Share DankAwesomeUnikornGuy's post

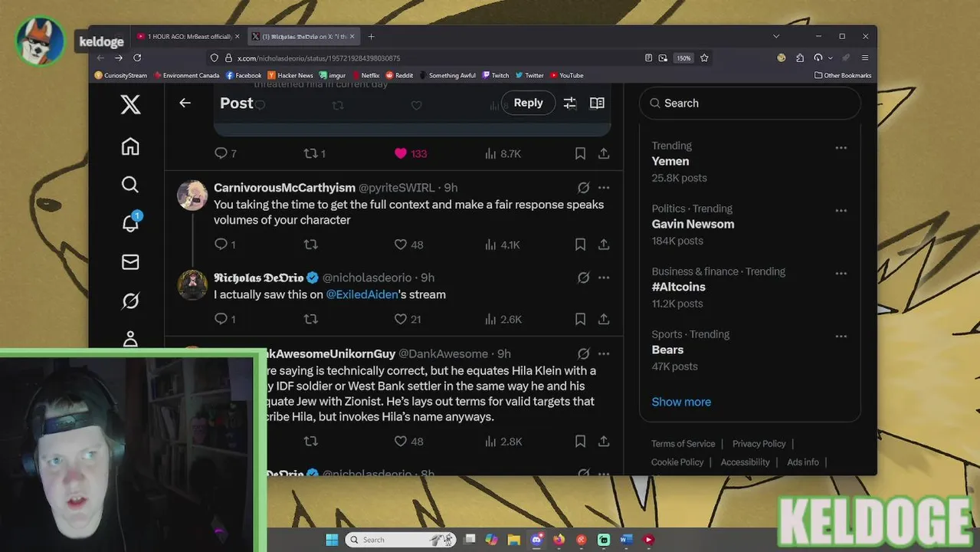[x=604, y=442]
